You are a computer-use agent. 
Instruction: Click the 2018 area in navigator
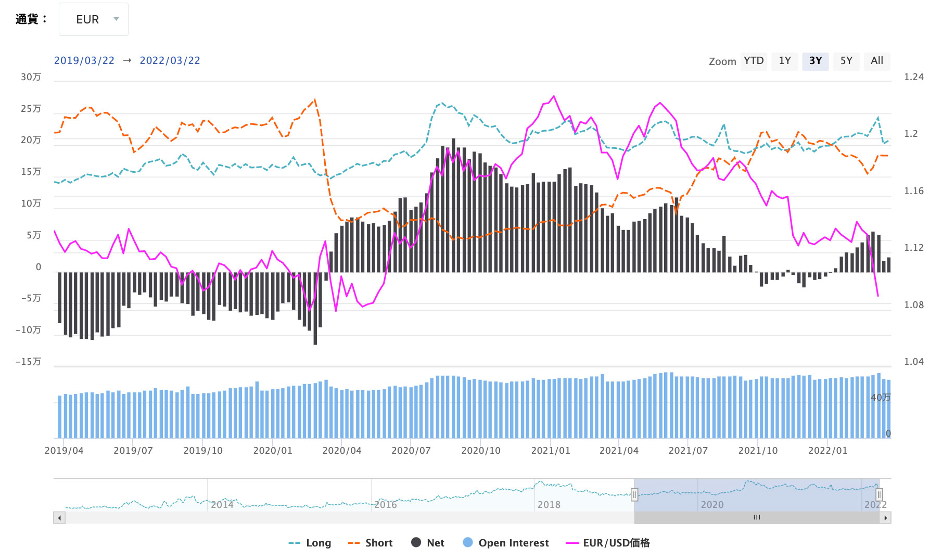(x=549, y=504)
